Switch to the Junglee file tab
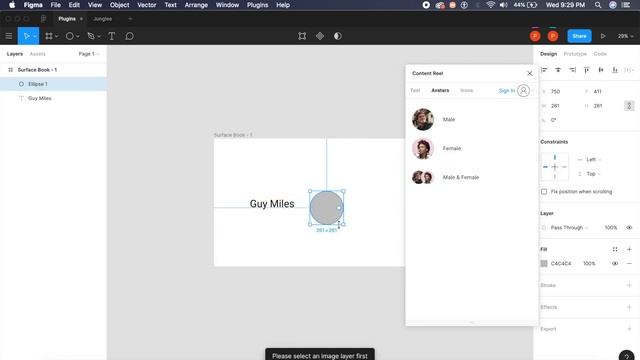640x360 pixels. tap(102, 19)
